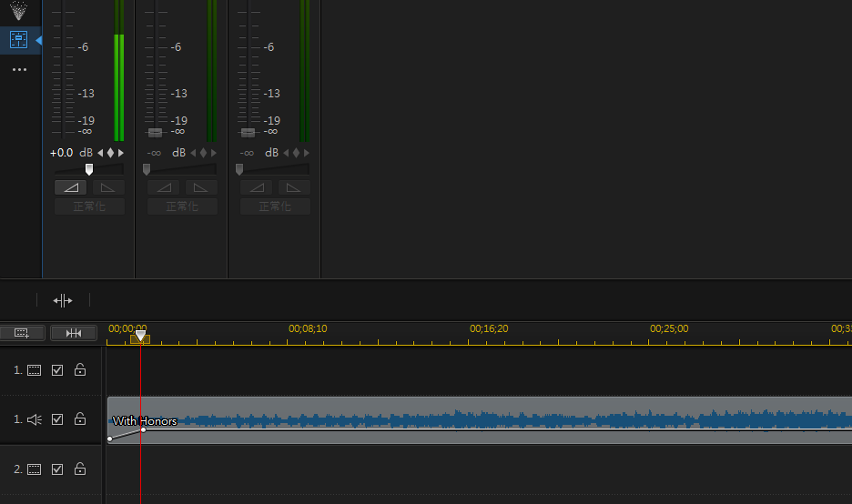
Task: Click ruler at 00;08;10 timecode
Action: point(308,328)
